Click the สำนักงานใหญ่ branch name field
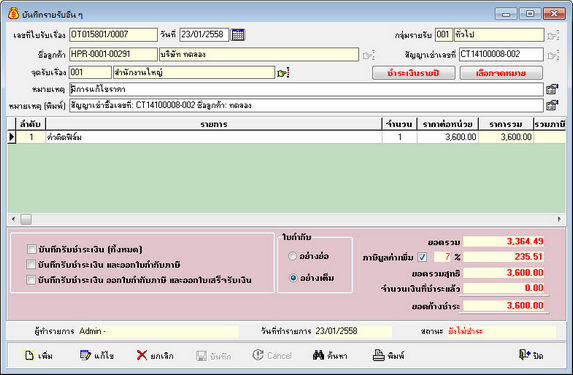 point(194,72)
